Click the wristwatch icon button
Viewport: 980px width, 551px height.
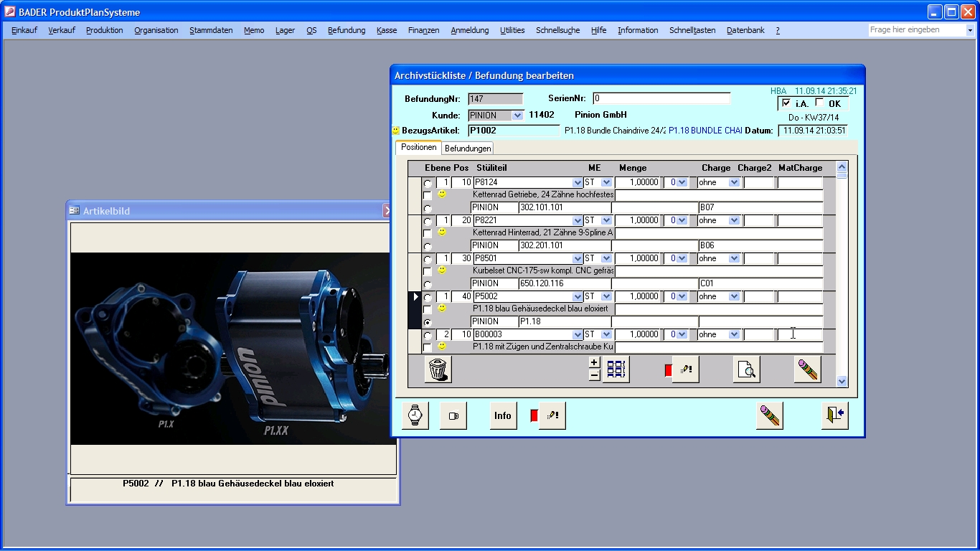(x=415, y=415)
